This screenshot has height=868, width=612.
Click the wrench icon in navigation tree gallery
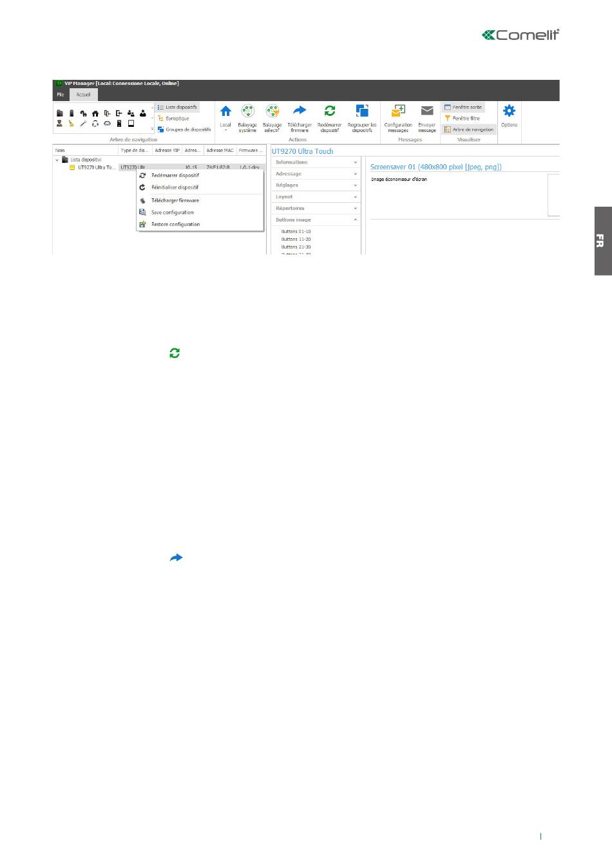83,124
